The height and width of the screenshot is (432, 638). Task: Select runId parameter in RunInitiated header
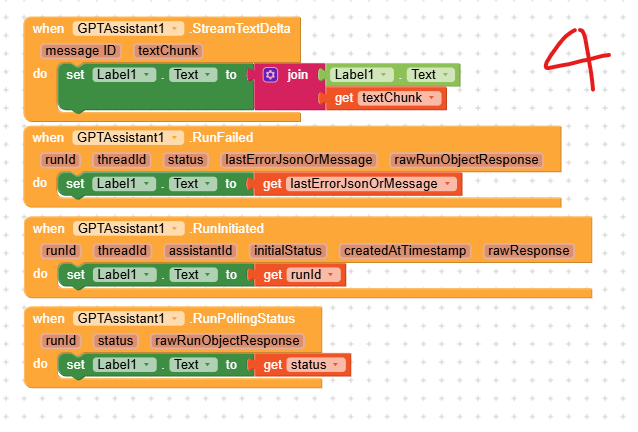click(61, 251)
